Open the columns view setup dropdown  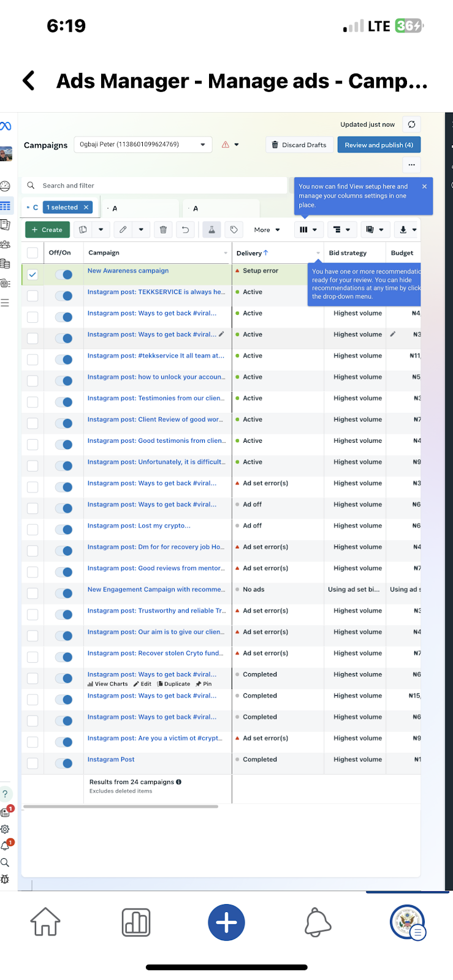coord(308,230)
